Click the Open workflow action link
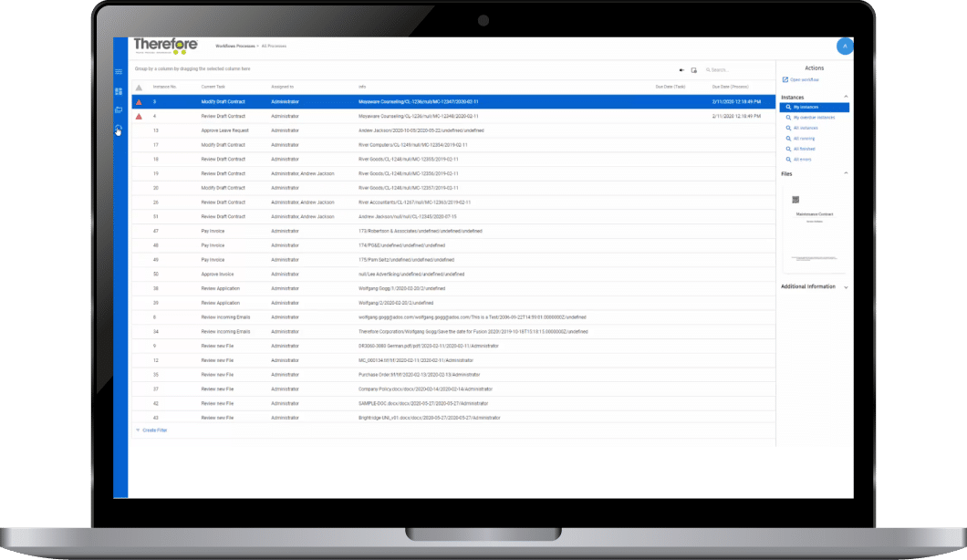 (803, 80)
